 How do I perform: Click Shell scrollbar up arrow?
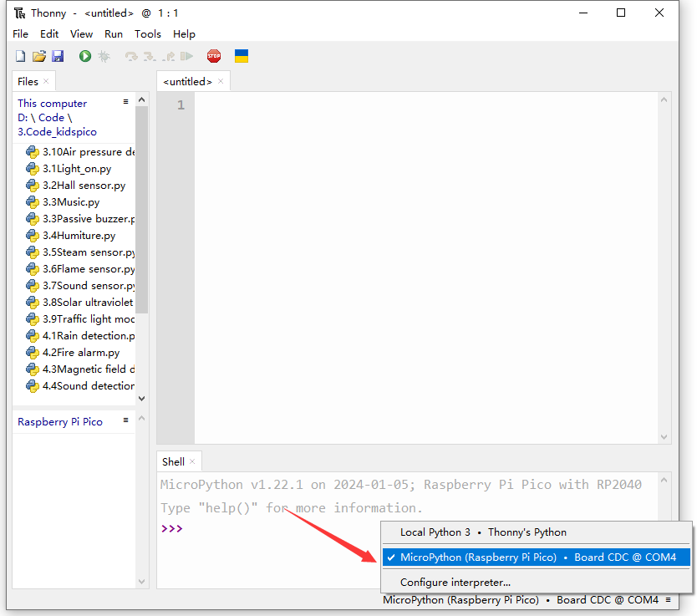pos(664,480)
